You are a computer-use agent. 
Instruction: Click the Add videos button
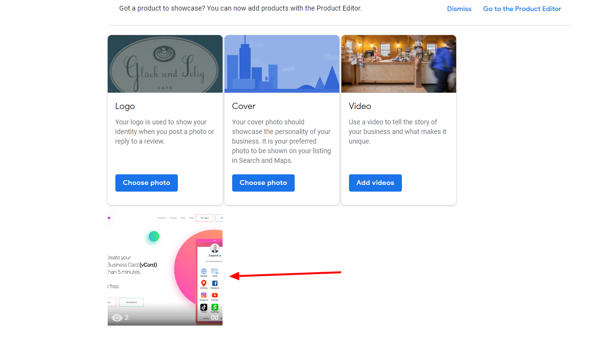tap(375, 183)
